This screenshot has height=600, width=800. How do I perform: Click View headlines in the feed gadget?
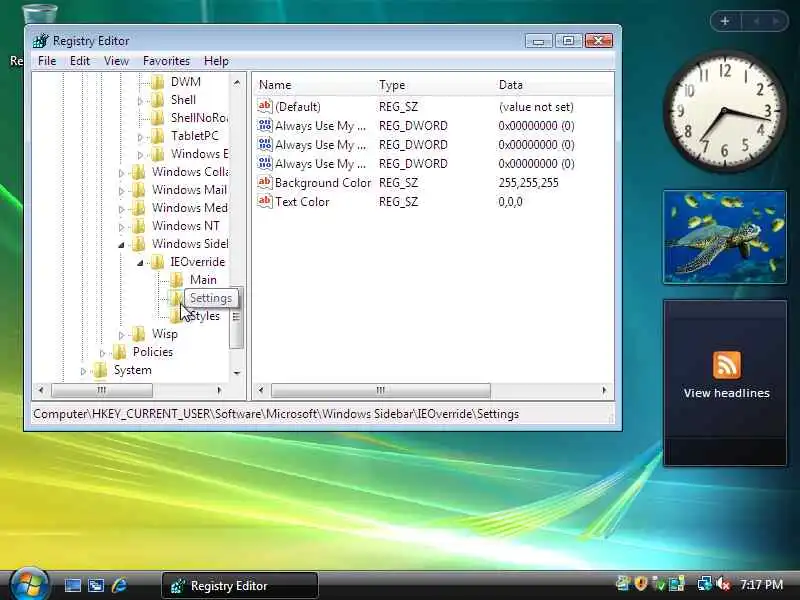(727, 393)
